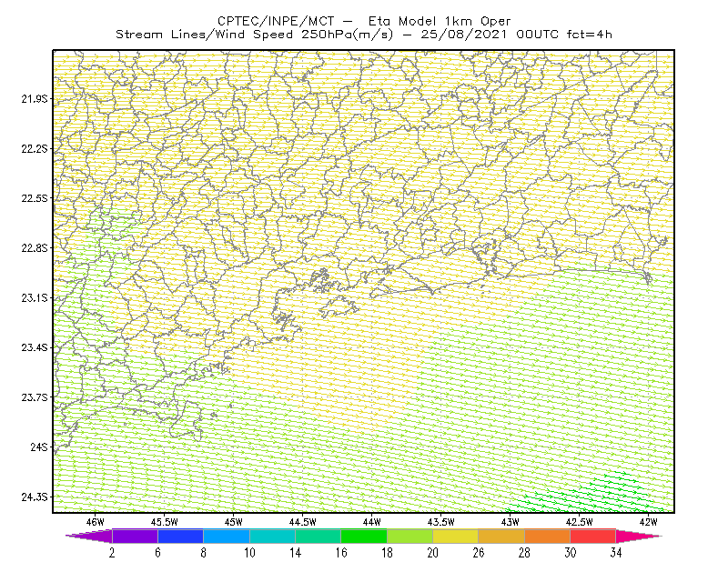
Task: Click the latitude label 22.2S
Action: (34, 148)
